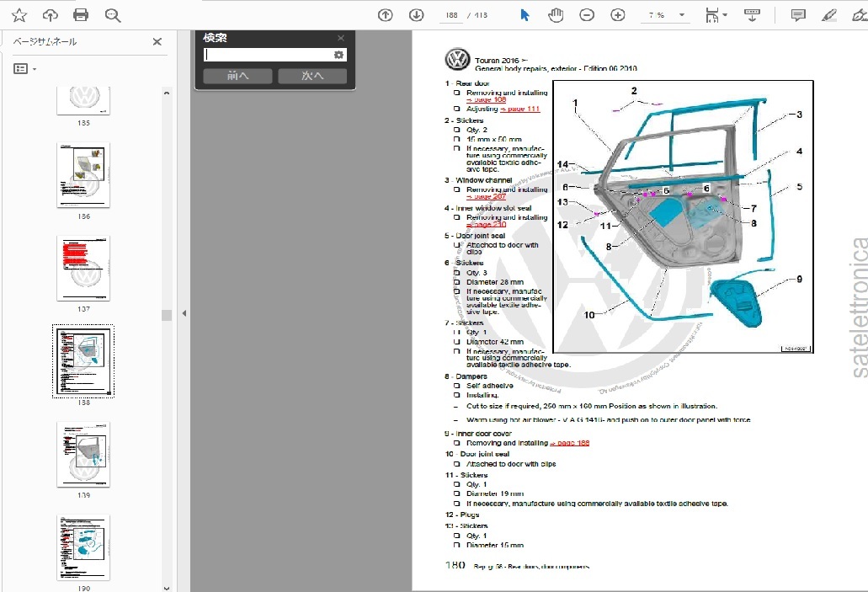Select page 188 thumbnail
The image size is (868, 592).
[83, 361]
